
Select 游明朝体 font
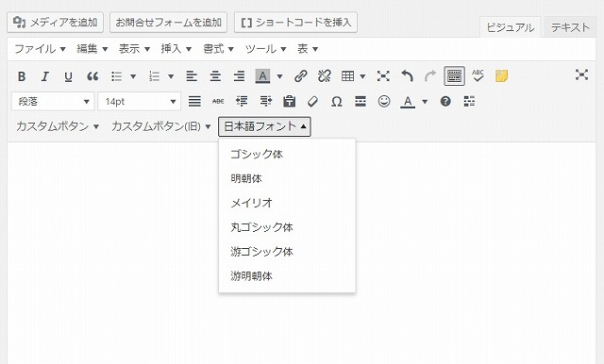click(x=287, y=276)
